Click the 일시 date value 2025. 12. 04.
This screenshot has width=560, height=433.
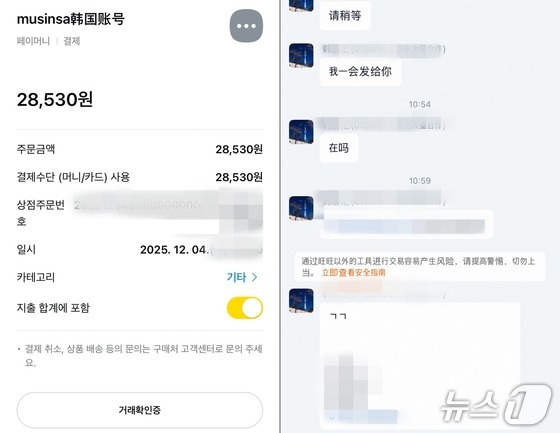174,250
